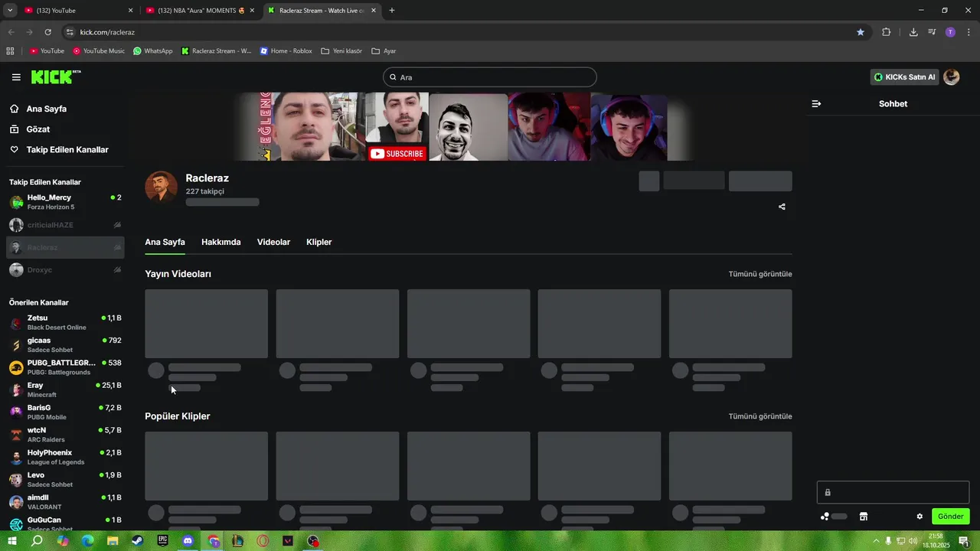This screenshot has width=980, height=551.
Task: Click Tümünü görüntüle for Popüler Klipler
Action: (x=760, y=416)
